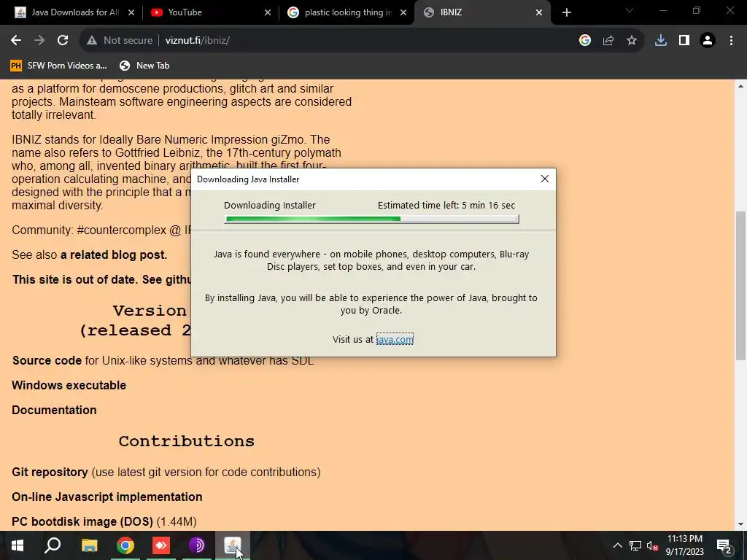
Task: Click the address bar URL field
Action: 362,41
